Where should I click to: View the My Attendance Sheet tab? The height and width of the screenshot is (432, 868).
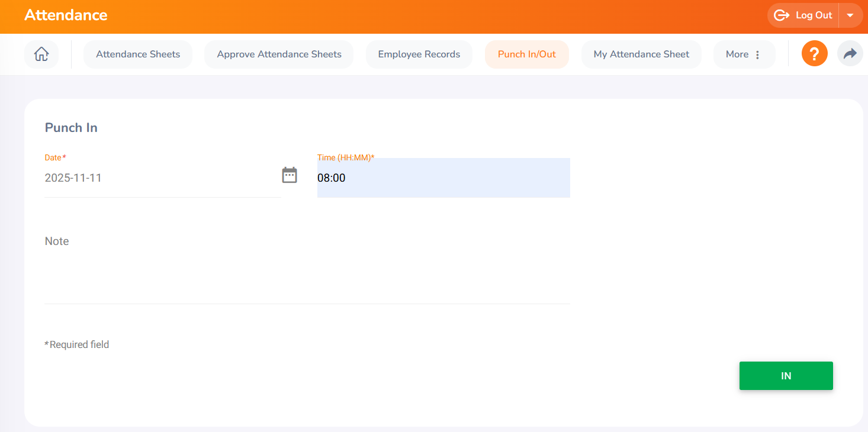click(641, 54)
